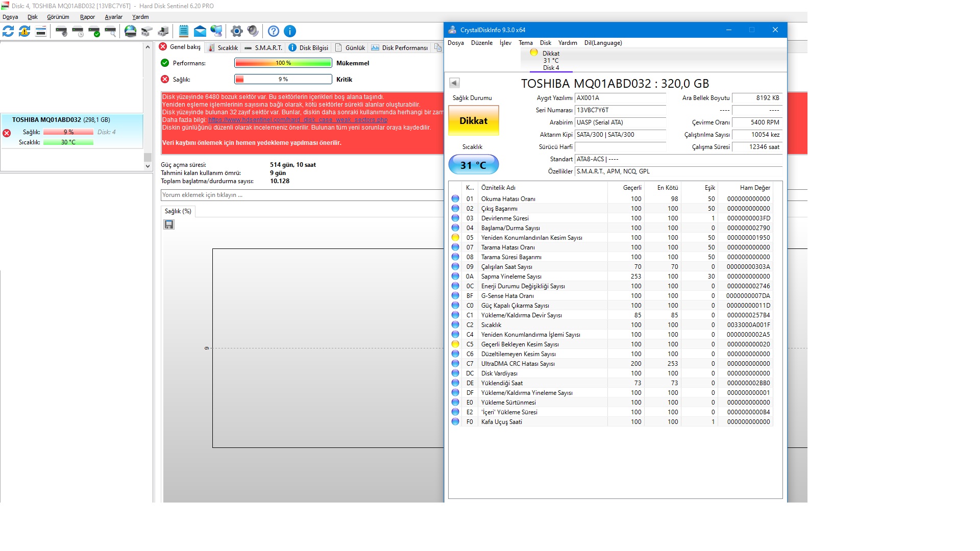The image size is (980, 551).
Task: Click the copy pages icon after Disk Performansı
Action: coord(437,47)
